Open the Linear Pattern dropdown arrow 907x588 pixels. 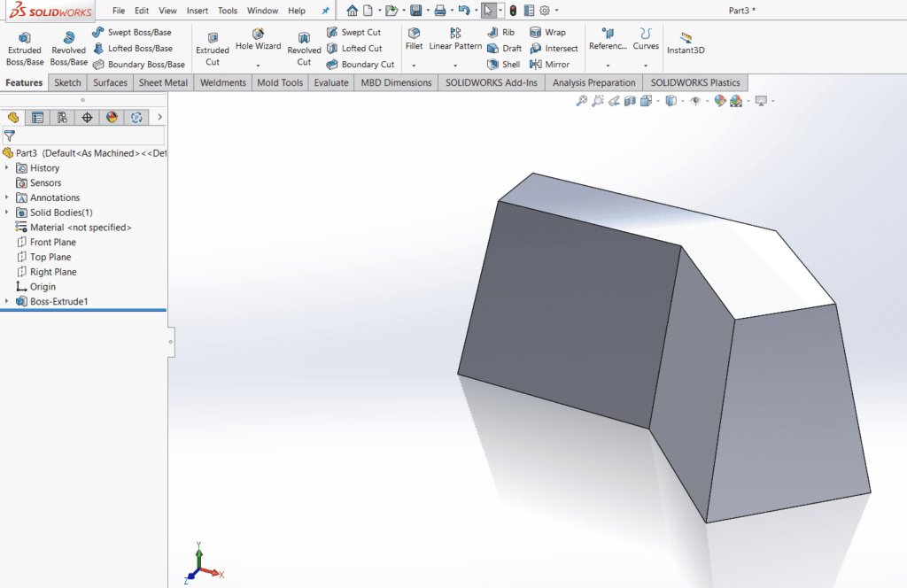pos(455,66)
